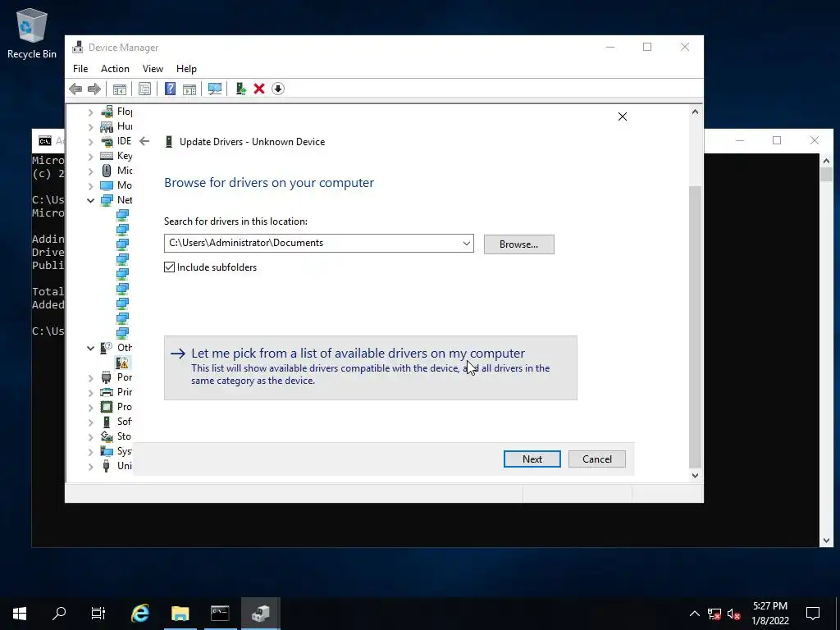Expand the Sys system devices node
Viewport: 840px width, 630px height.
tap(90, 452)
